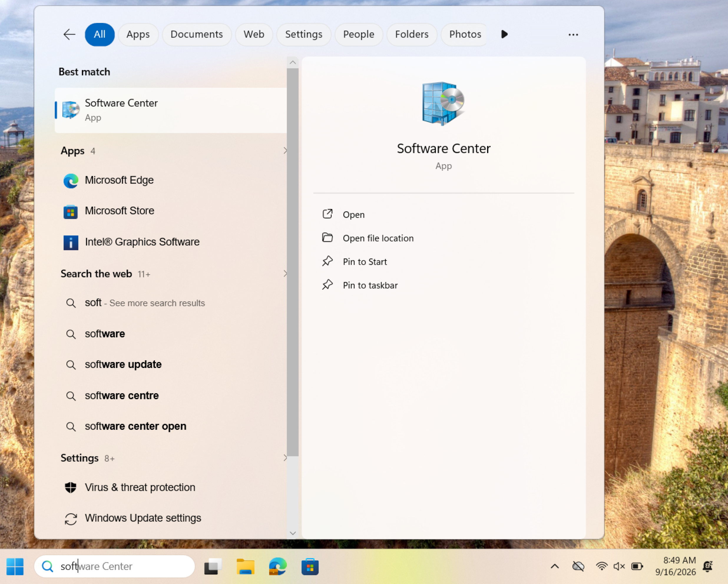The width and height of the screenshot is (728, 584).
Task: Click pin icon next to Pin to taskbar
Action: (327, 285)
